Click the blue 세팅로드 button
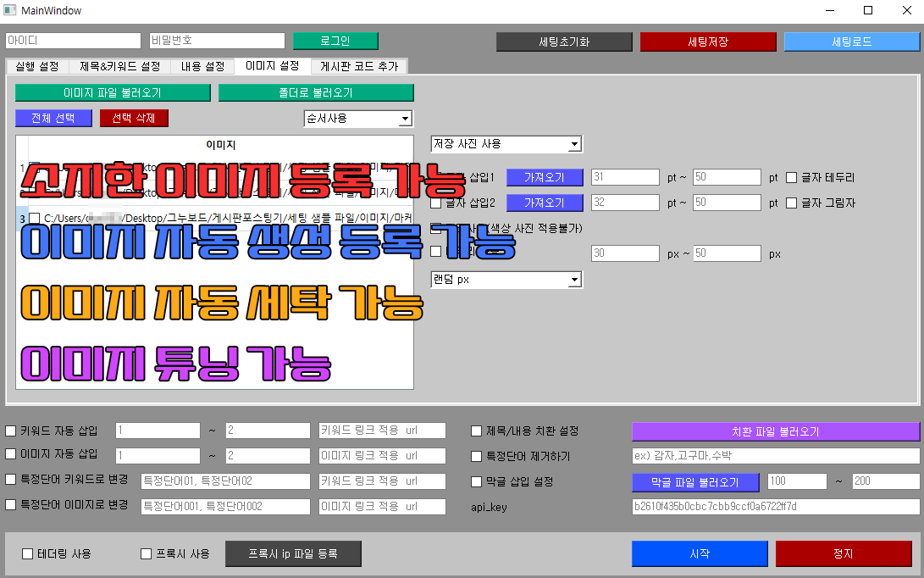This screenshot has height=578, width=924. (851, 42)
